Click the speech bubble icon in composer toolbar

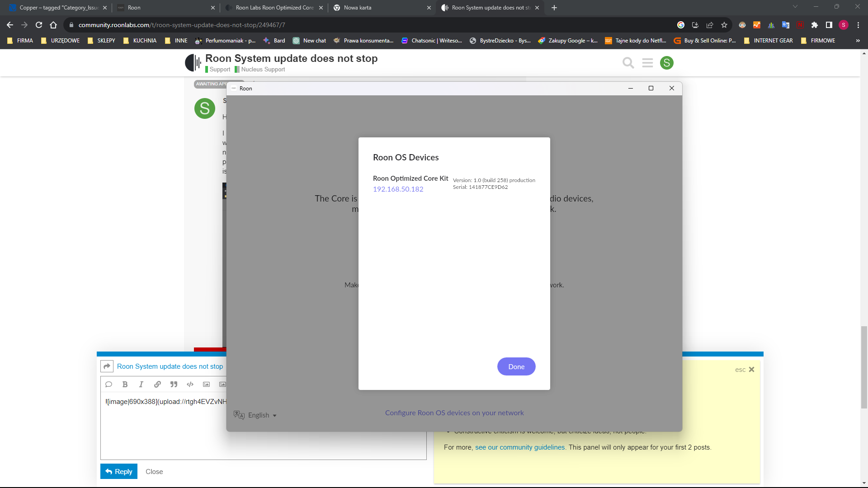coord(108,384)
